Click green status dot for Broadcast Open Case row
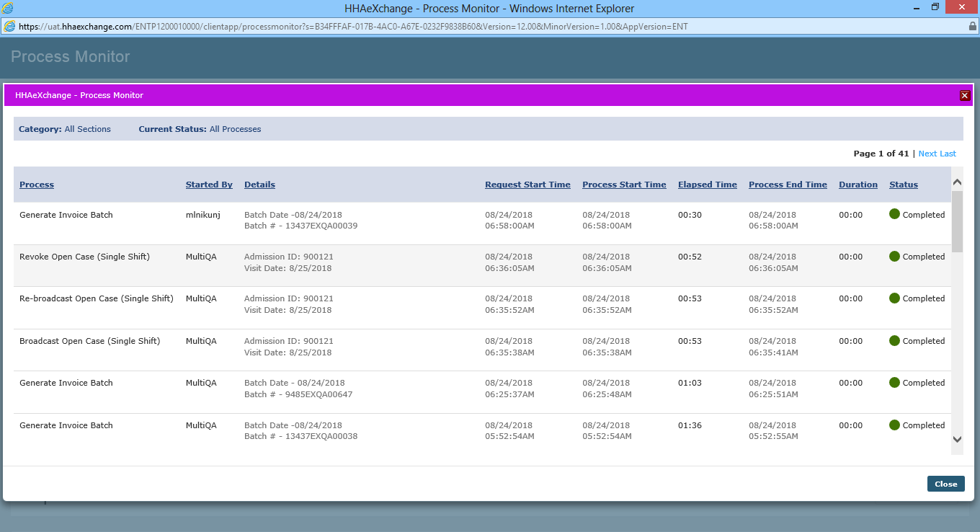 (x=894, y=340)
